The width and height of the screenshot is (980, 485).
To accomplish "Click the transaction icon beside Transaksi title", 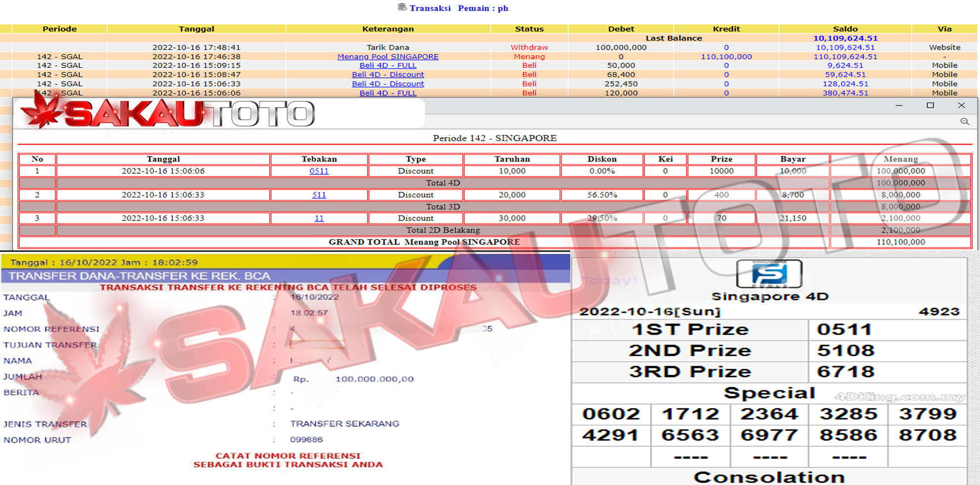I will click(x=402, y=7).
